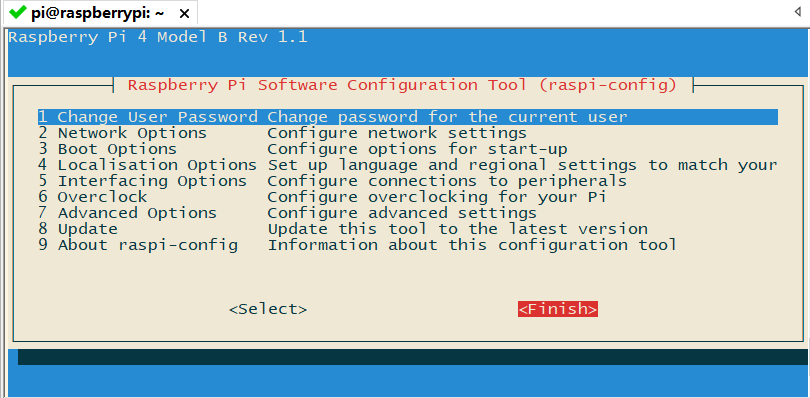This screenshot has width=810, height=398.
Task: Select Change User Password menu entry
Action: 408,117
